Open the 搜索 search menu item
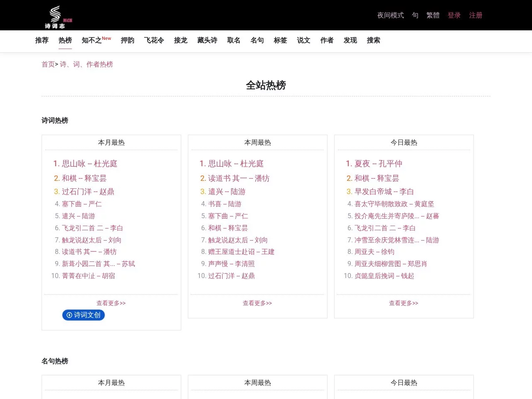Viewport: 532px width, 399px height. click(373, 40)
